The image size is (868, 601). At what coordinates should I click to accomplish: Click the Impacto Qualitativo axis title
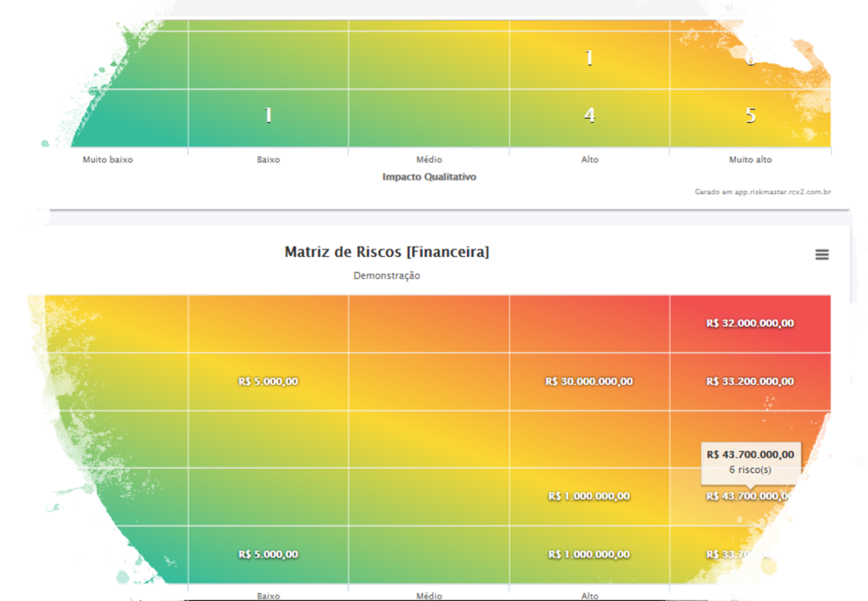pyautogui.click(x=429, y=177)
